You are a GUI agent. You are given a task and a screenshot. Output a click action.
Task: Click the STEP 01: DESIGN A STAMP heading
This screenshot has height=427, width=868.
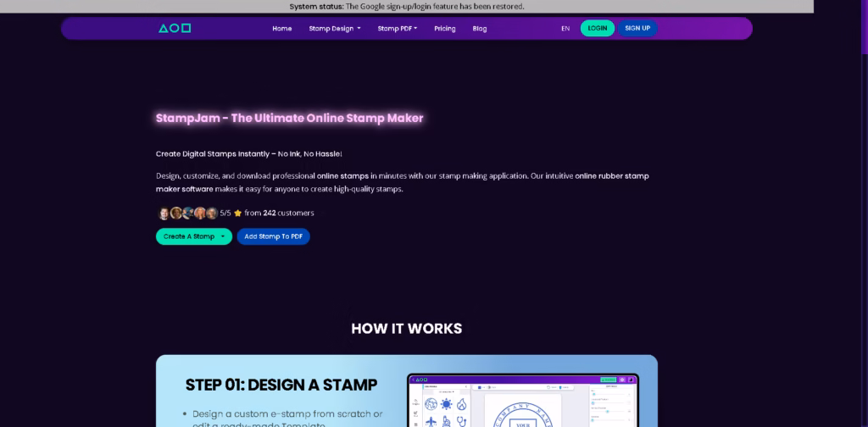pyautogui.click(x=281, y=385)
